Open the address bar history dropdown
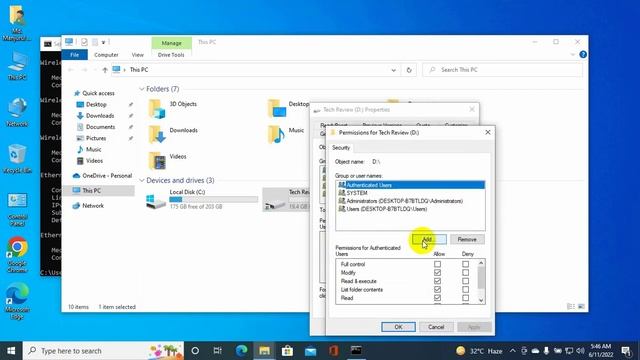The width and height of the screenshot is (640, 360). coord(393,70)
